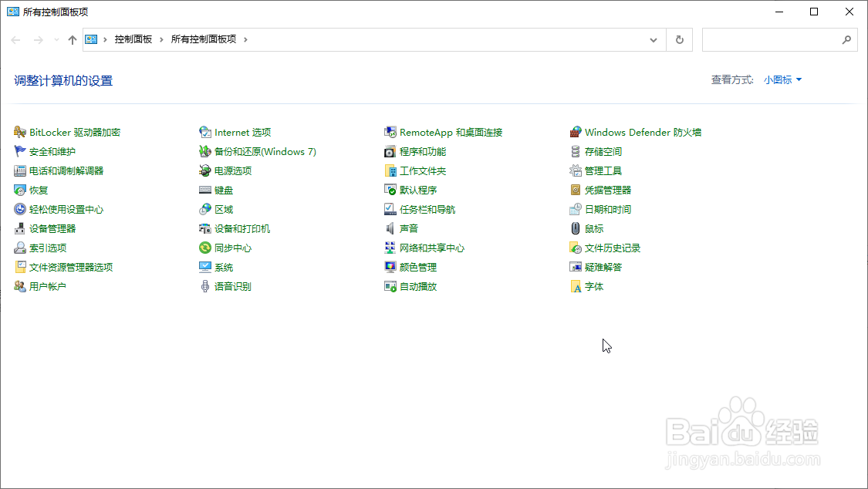Viewport: 868px width, 489px height.
Task: Click the 声音 speaker icon
Action: tap(390, 228)
